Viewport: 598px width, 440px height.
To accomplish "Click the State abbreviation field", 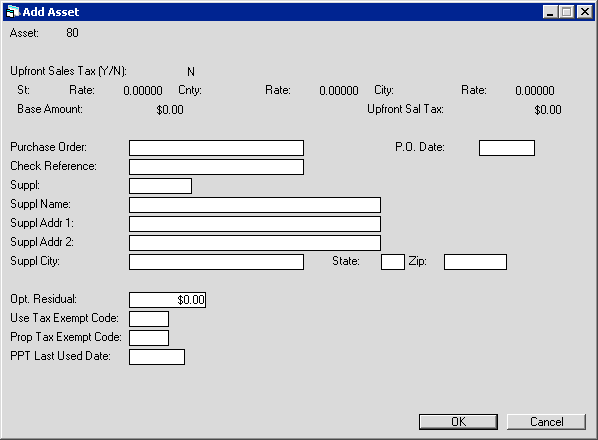I will (393, 262).
